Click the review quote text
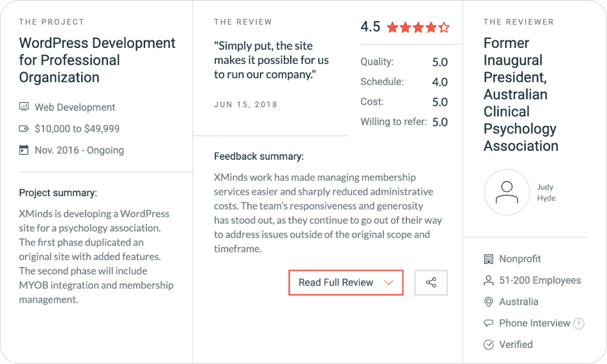Screen dimensions: 607x364 (271, 60)
